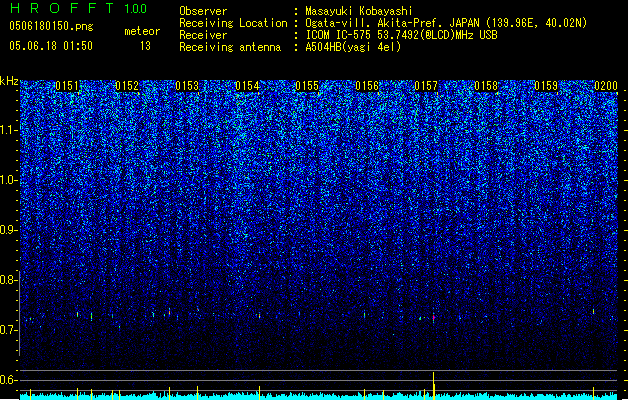Click the "Receiving antenna" label
This screenshot has height=400, width=629.
coord(230,47)
